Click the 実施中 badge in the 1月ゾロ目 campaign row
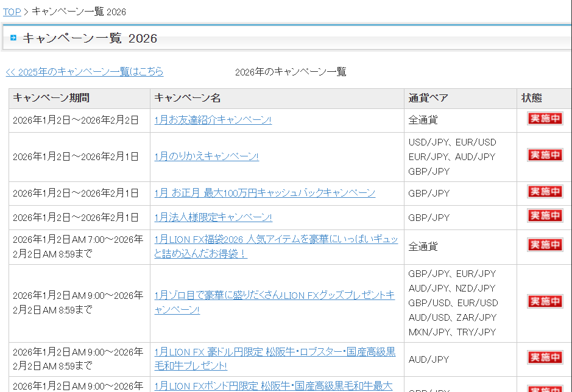The width and height of the screenshot is (572, 392). click(x=545, y=302)
